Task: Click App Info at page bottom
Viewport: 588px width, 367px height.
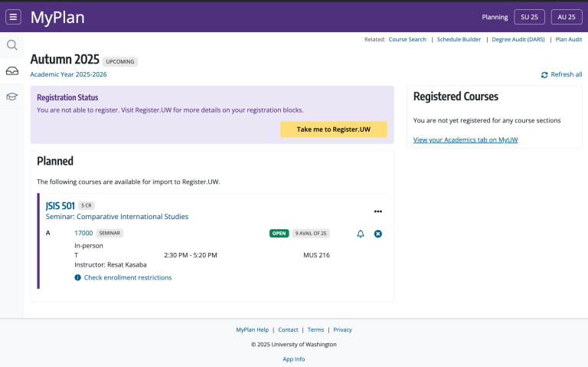Action: click(x=294, y=359)
